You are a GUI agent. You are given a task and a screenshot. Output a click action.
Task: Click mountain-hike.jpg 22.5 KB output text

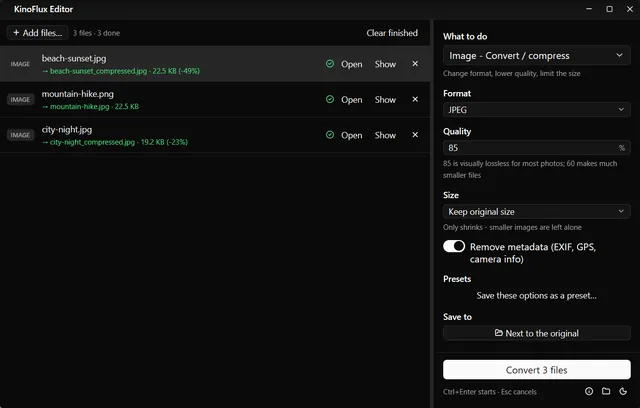90,106
